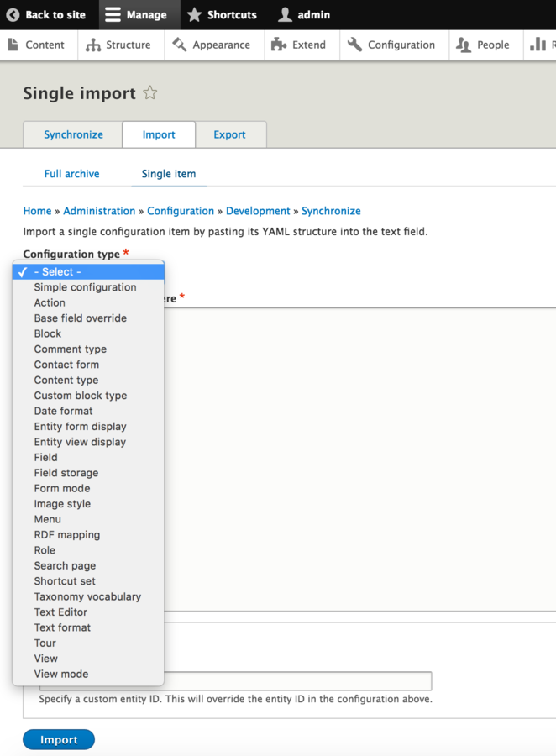Bookmark this page with the star beside Single import
This screenshot has width=556, height=756.
tap(149, 93)
